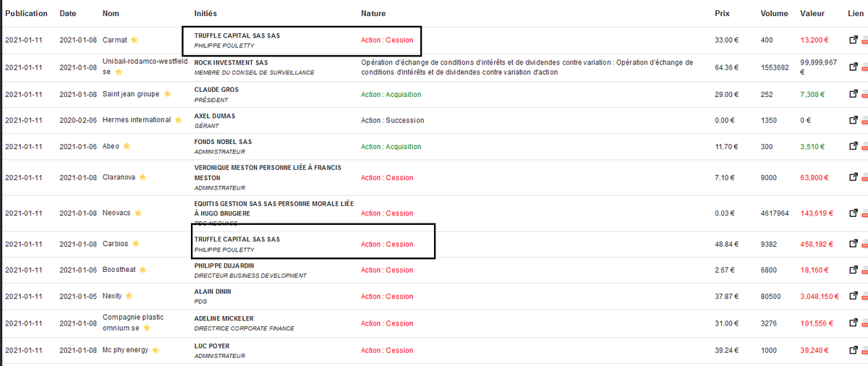Toggle the star beside Saint jean groupe

coord(168,94)
